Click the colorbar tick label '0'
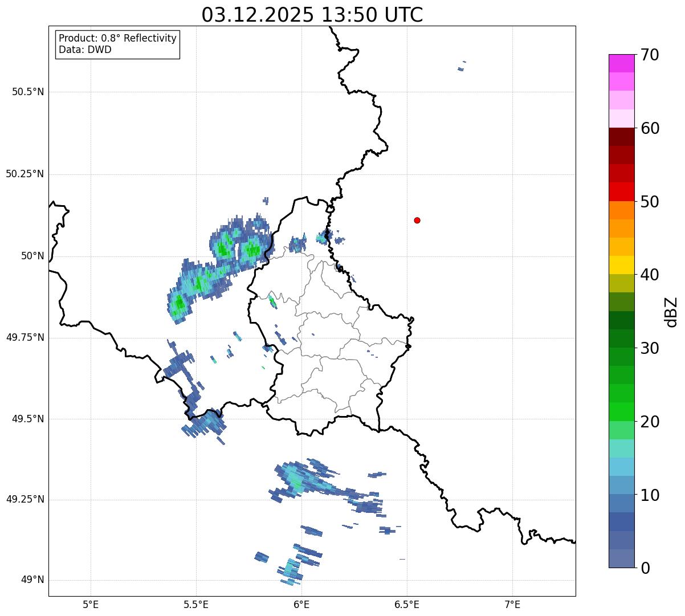The image size is (685, 616). tap(644, 568)
